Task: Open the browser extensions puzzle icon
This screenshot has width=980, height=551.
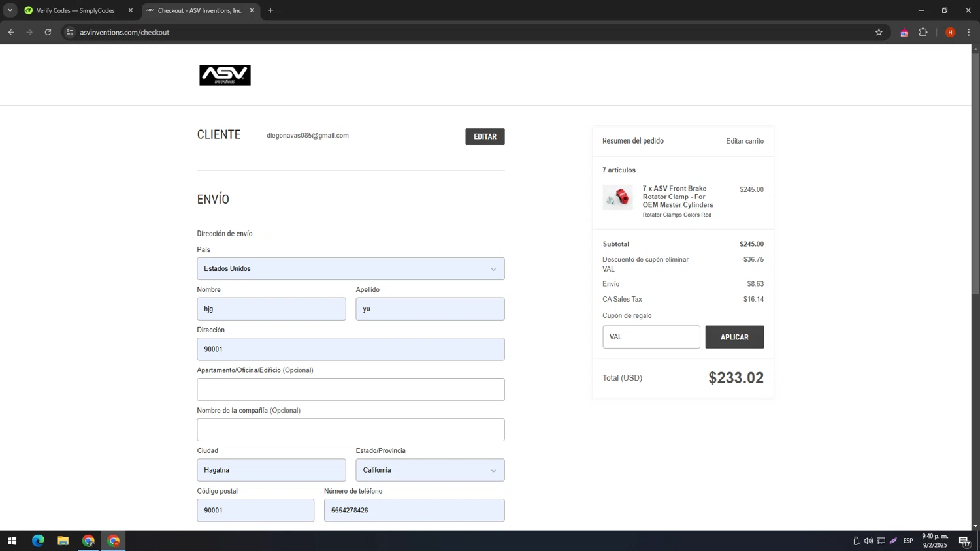Action: click(x=923, y=32)
